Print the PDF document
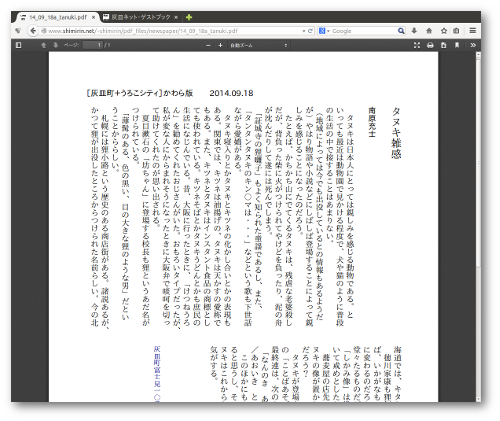Viewport: 500px width, 421px height. (x=430, y=45)
